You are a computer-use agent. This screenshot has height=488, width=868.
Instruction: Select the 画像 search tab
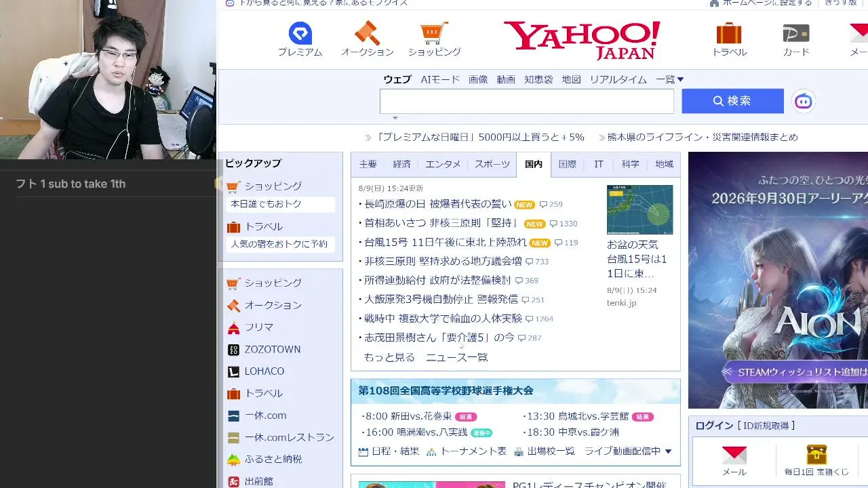(x=478, y=79)
